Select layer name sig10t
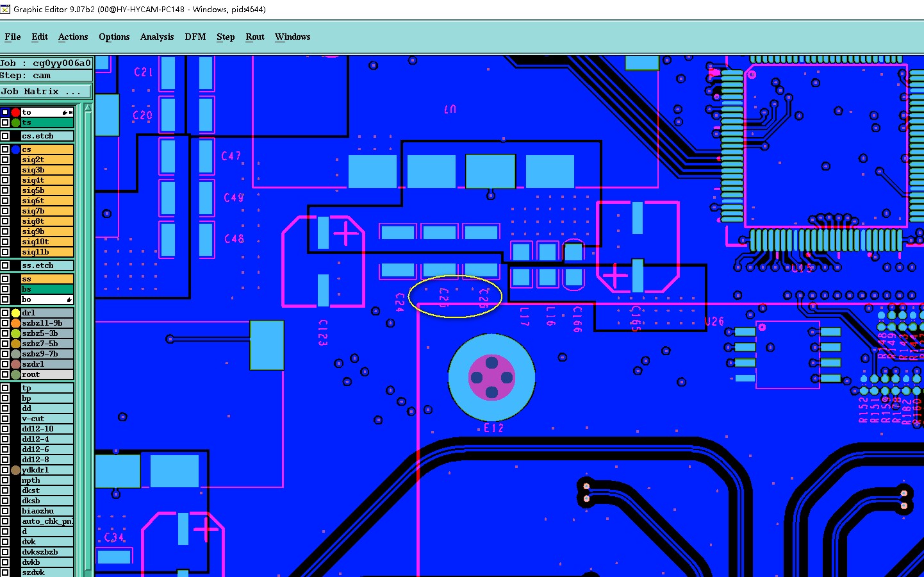 47,242
